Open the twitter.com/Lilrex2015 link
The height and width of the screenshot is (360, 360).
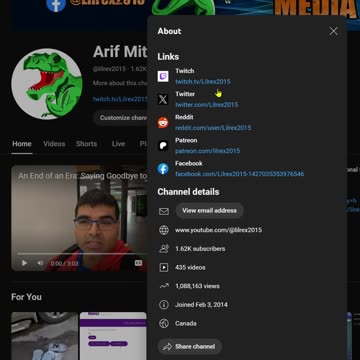207,105
